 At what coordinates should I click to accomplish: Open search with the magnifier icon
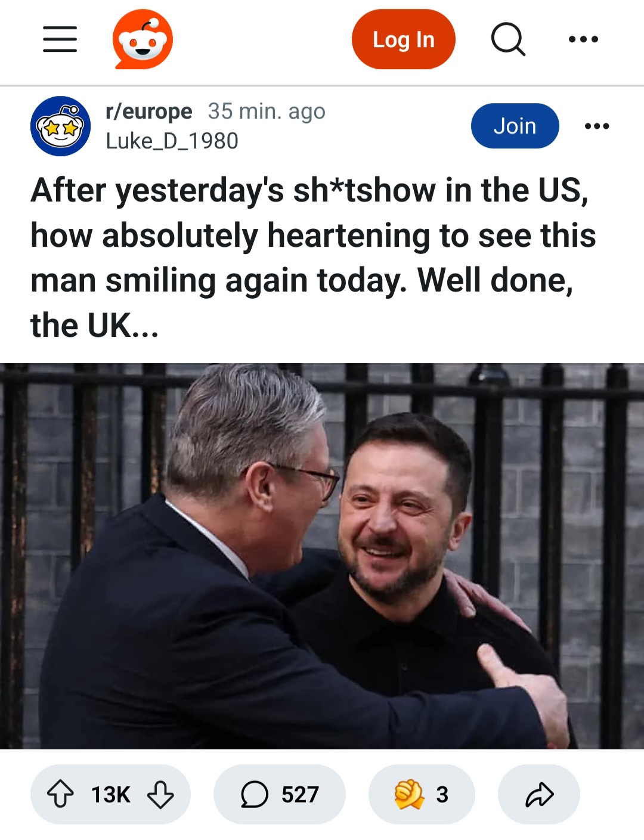click(508, 39)
